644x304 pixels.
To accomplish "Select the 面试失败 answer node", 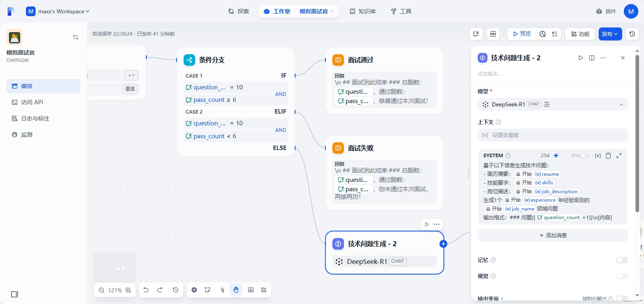I will [x=385, y=173].
